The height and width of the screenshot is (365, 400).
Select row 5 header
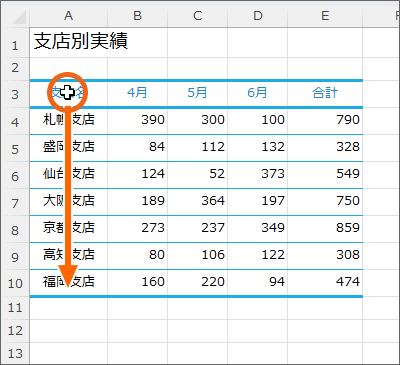[15, 148]
